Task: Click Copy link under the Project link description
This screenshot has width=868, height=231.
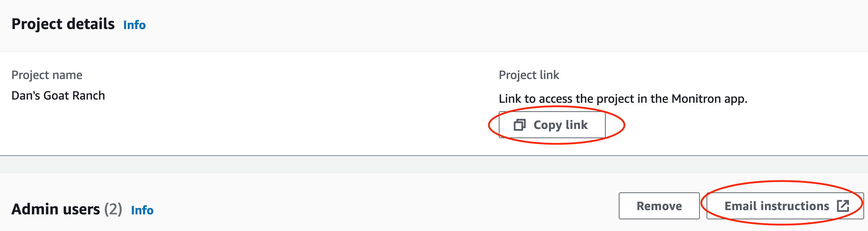Action: [552, 125]
